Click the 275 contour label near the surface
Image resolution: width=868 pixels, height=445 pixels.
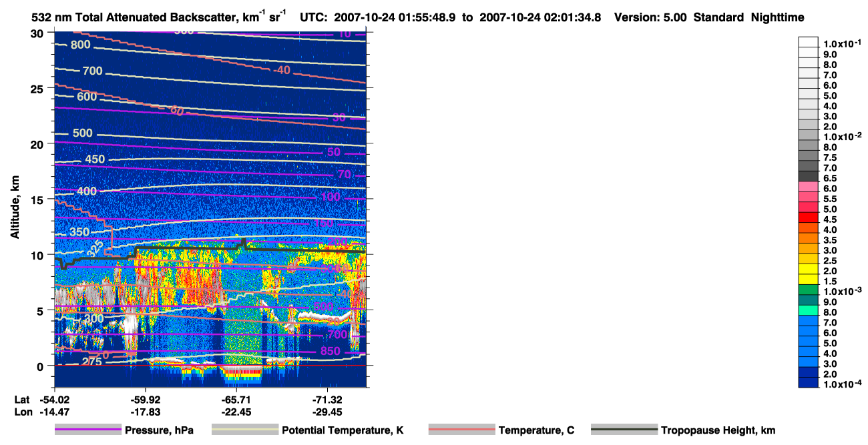[x=91, y=361]
